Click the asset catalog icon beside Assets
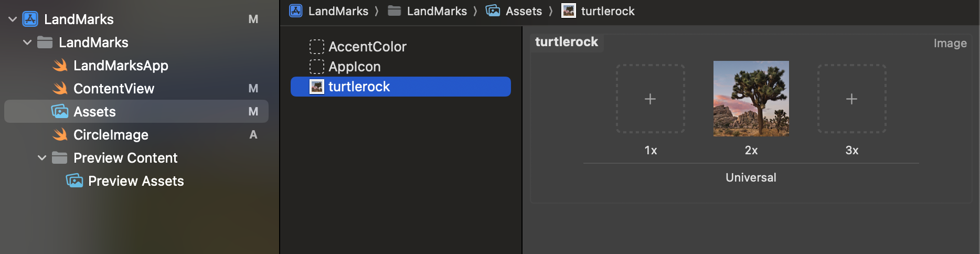980x254 pixels. coord(60,111)
